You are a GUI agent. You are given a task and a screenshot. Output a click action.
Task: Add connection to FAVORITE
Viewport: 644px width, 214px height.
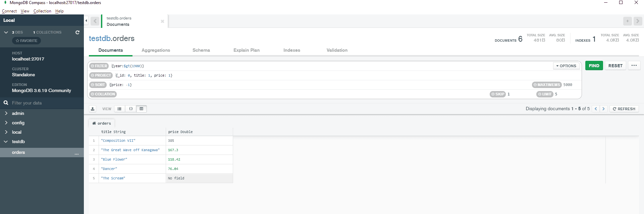pos(26,41)
